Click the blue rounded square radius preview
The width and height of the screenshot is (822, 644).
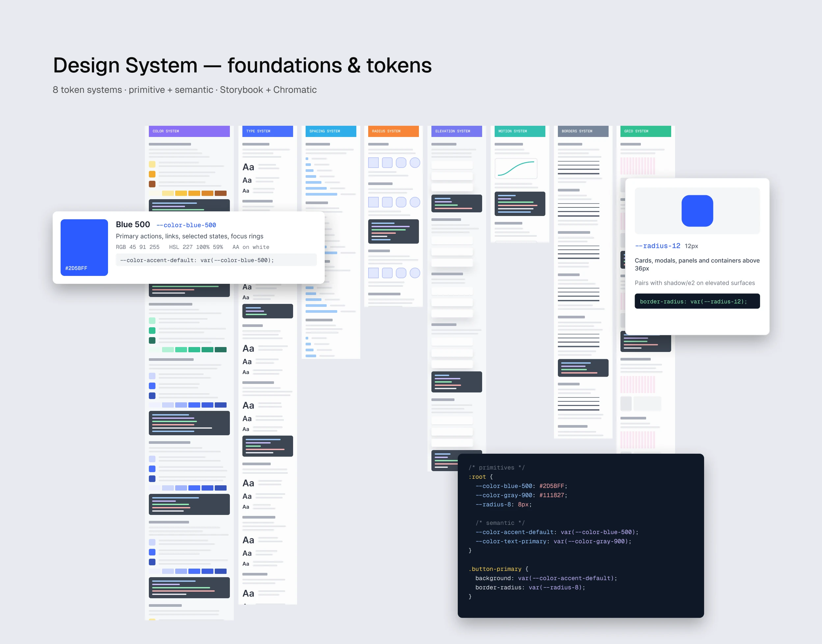(697, 211)
